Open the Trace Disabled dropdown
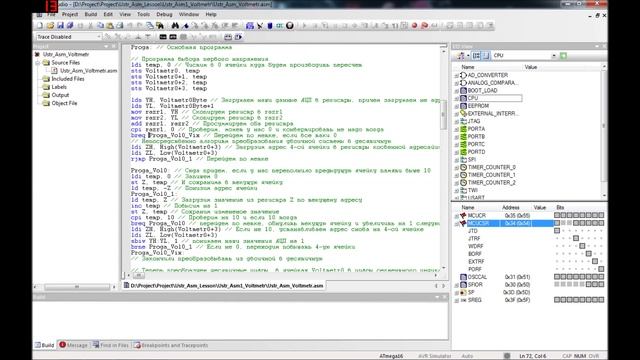Viewport: 640px width, 360px height. click(98, 37)
